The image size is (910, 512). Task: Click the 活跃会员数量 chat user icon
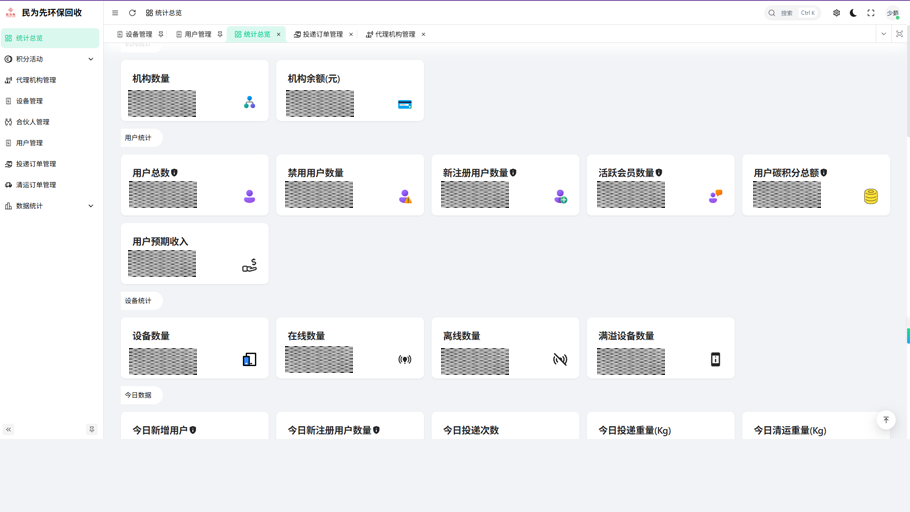(716, 197)
